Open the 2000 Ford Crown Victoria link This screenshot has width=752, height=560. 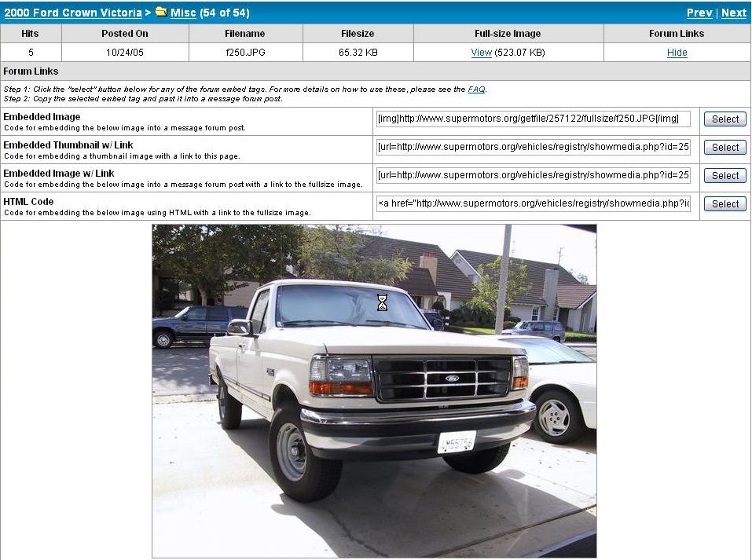[73, 13]
